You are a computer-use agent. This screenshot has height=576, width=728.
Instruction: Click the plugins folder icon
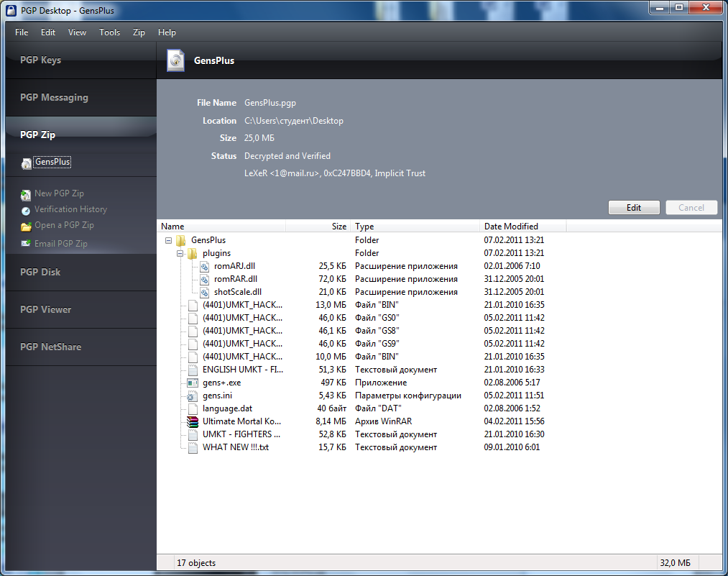coord(192,253)
